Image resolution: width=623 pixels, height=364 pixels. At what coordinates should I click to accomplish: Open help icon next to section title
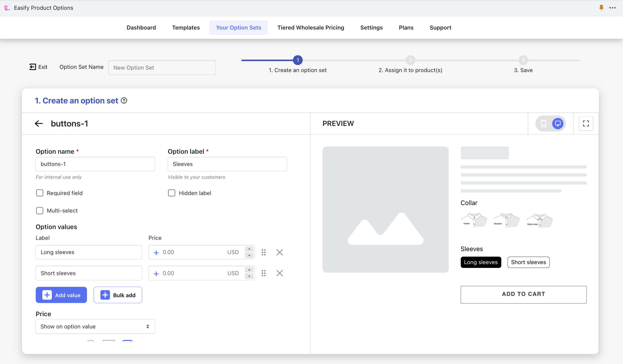point(124,101)
